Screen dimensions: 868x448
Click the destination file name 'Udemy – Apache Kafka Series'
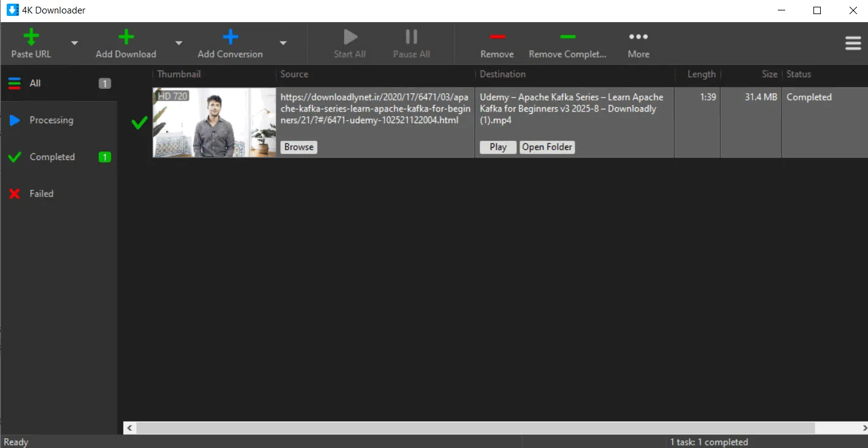click(x=572, y=108)
